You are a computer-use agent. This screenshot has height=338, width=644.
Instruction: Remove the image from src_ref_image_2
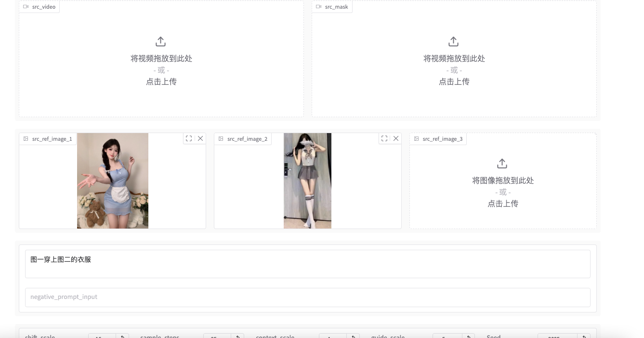click(x=396, y=138)
